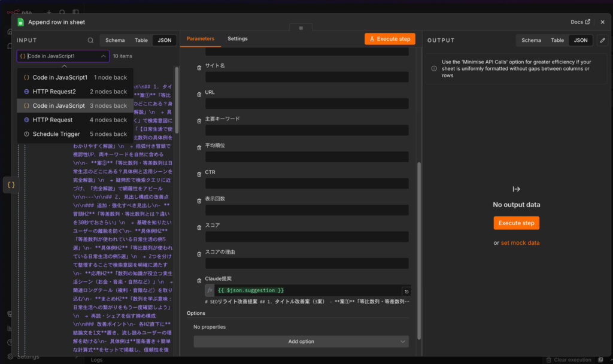Click the curly braces icon on left sidebar
The image size is (613, 364).
(x=11, y=185)
